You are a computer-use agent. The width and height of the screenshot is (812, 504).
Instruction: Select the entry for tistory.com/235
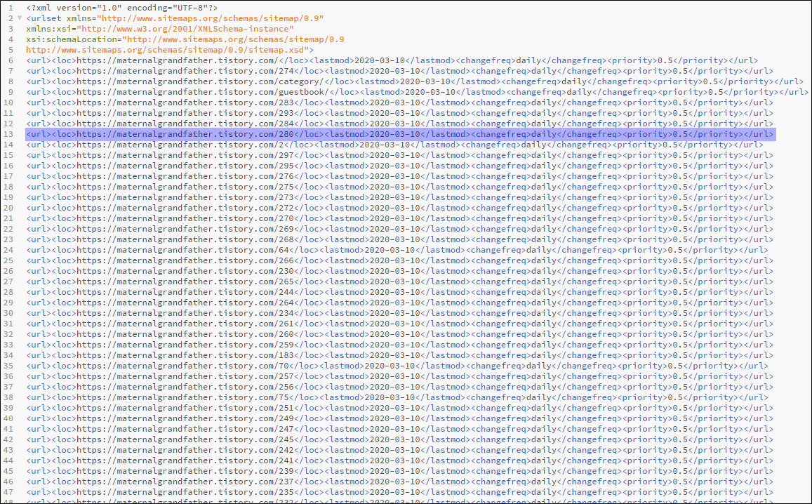[x=400, y=492]
